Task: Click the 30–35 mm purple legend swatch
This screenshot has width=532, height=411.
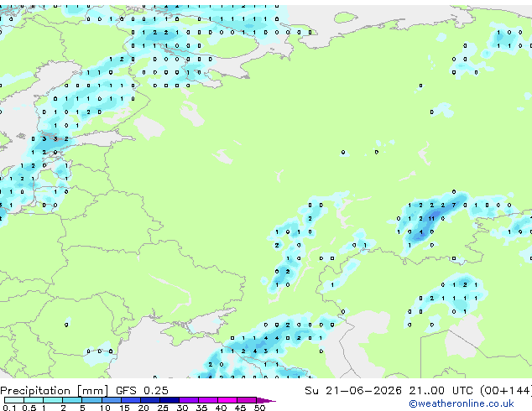Action: [189, 400]
